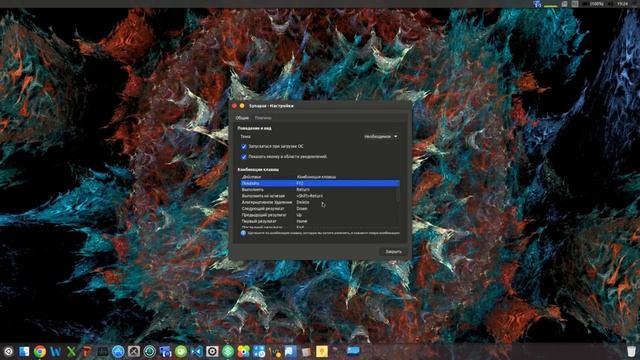Open the blue screen icon in dock
Screen dimensions: 640x360
click(353, 351)
